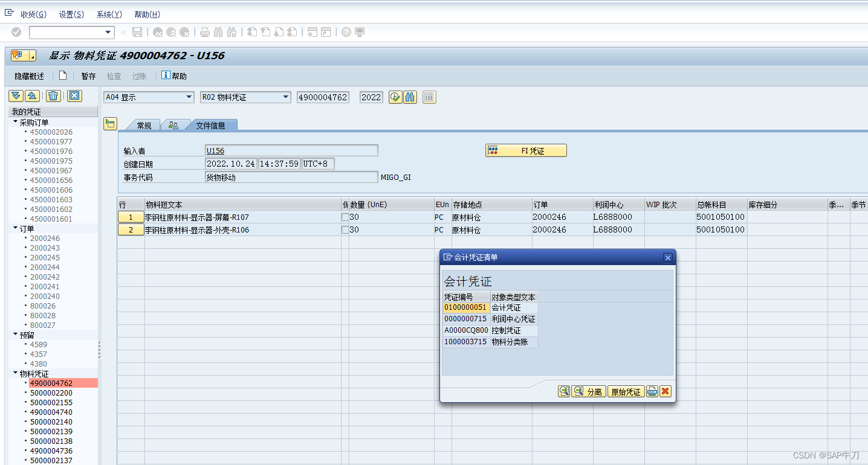Select purchase order 4500002026 in tree

coord(51,132)
